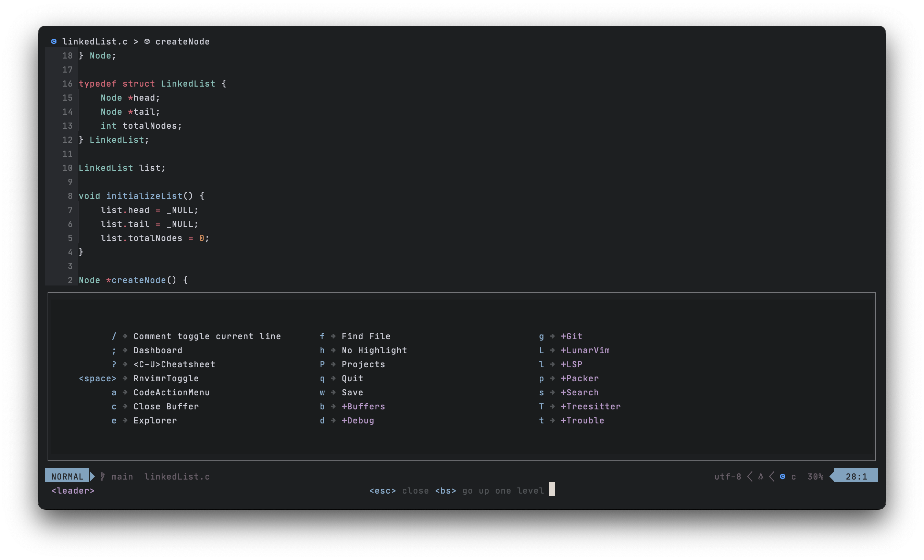Click the 'int totalNodes;' line
Screen dimensions: 924x560
click(141, 126)
